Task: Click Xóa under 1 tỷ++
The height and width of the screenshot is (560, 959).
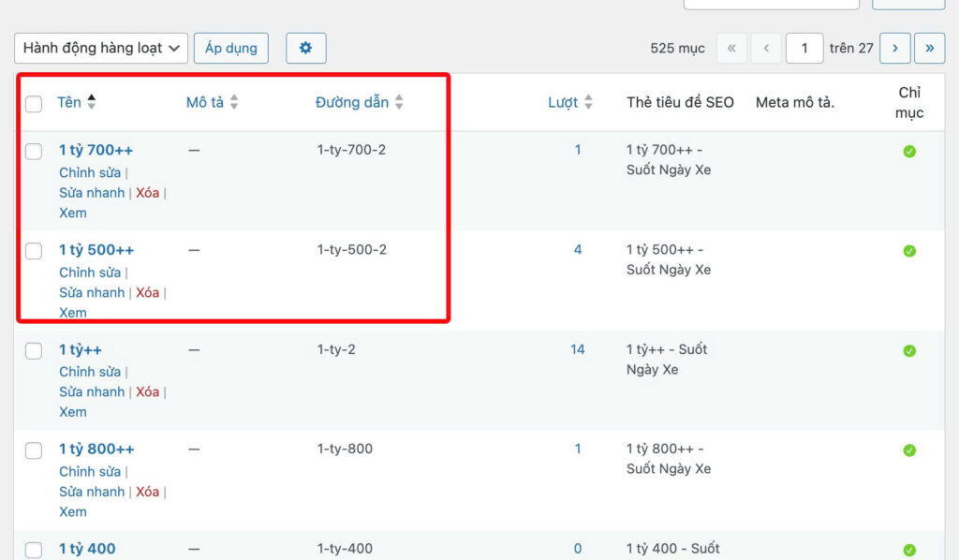Action: [x=147, y=391]
